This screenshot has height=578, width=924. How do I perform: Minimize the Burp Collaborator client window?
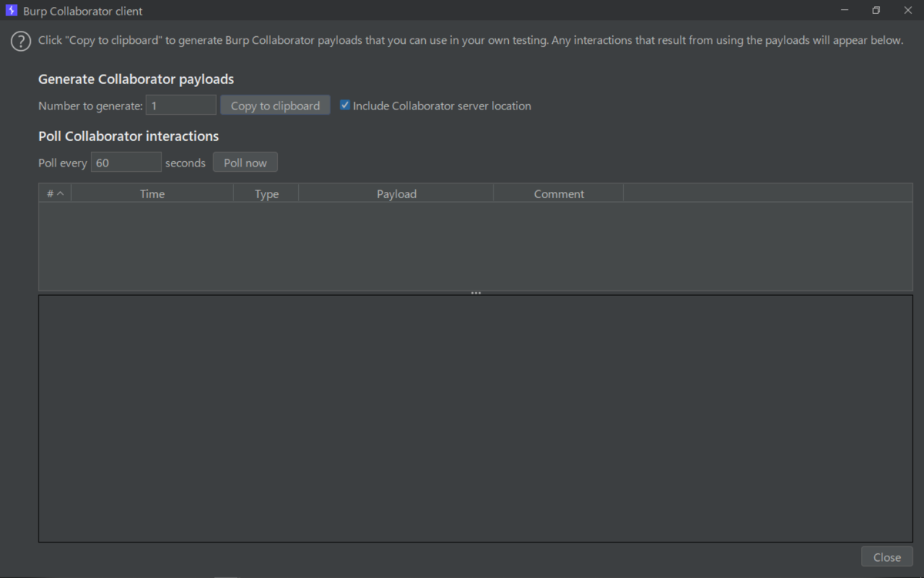click(845, 11)
